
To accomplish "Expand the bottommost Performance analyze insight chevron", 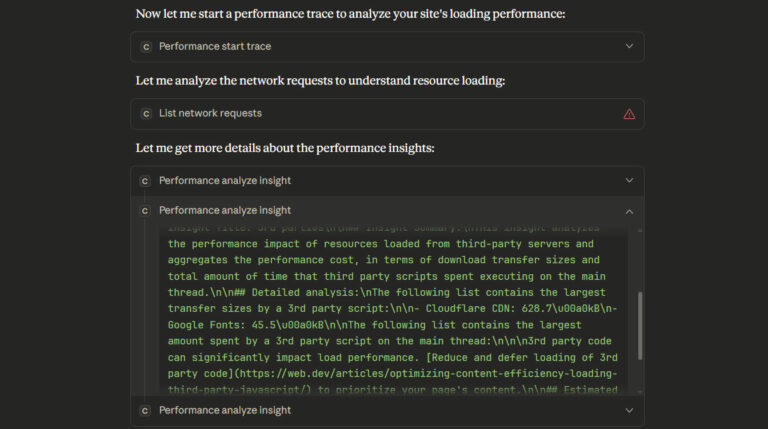I will (629, 410).
